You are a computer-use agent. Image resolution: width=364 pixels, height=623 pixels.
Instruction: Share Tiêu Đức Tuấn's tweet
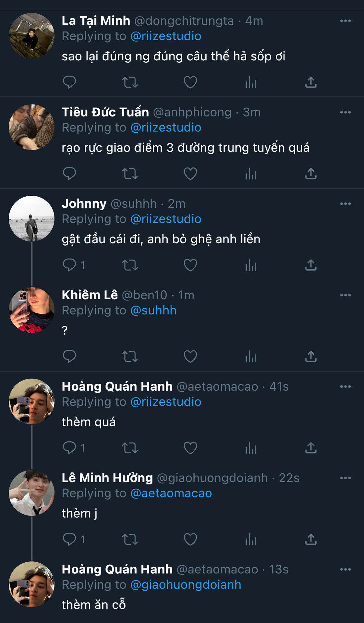(310, 174)
